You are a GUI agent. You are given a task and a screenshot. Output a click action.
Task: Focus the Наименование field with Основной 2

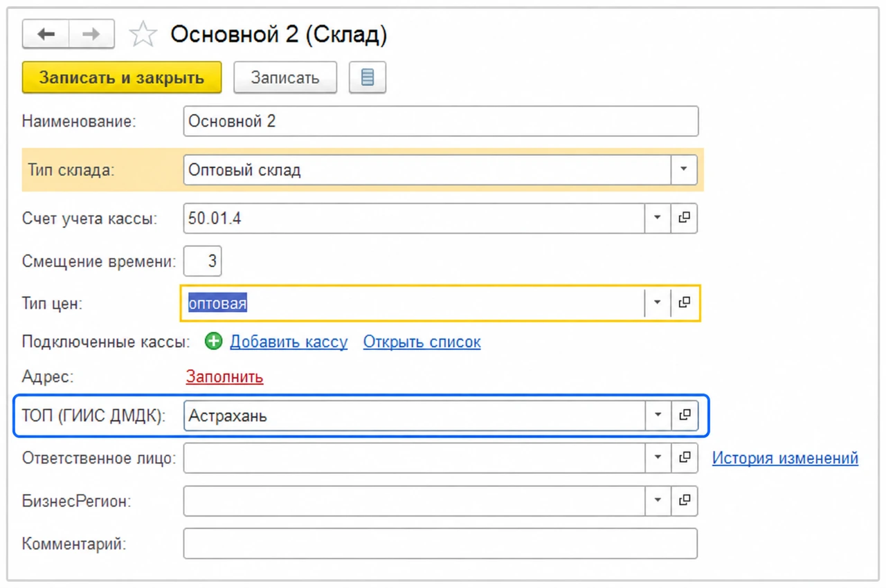click(441, 121)
